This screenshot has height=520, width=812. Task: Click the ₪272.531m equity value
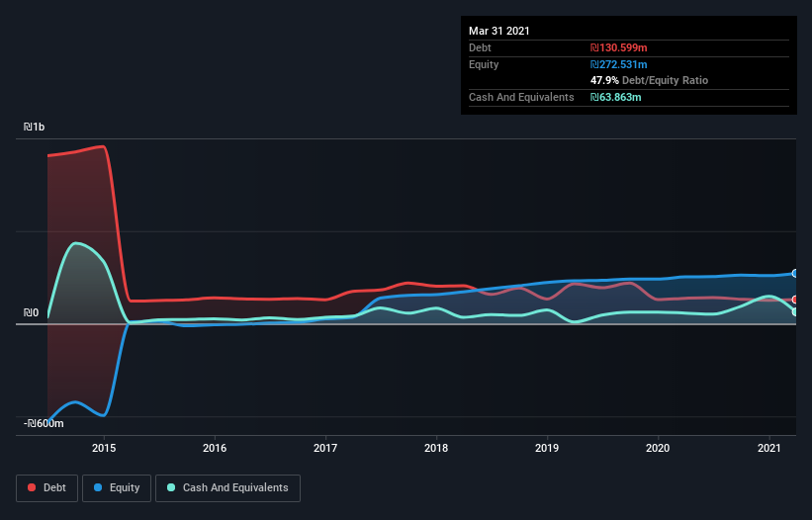(619, 64)
